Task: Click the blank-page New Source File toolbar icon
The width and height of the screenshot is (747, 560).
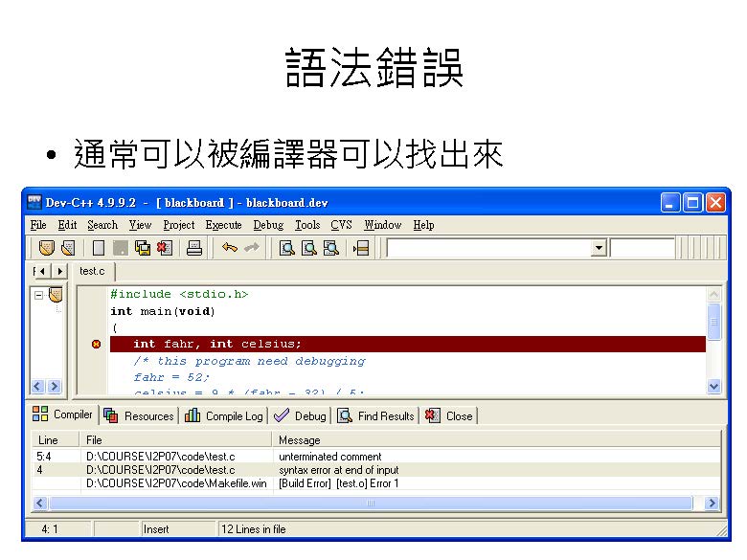Action: click(x=99, y=249)
